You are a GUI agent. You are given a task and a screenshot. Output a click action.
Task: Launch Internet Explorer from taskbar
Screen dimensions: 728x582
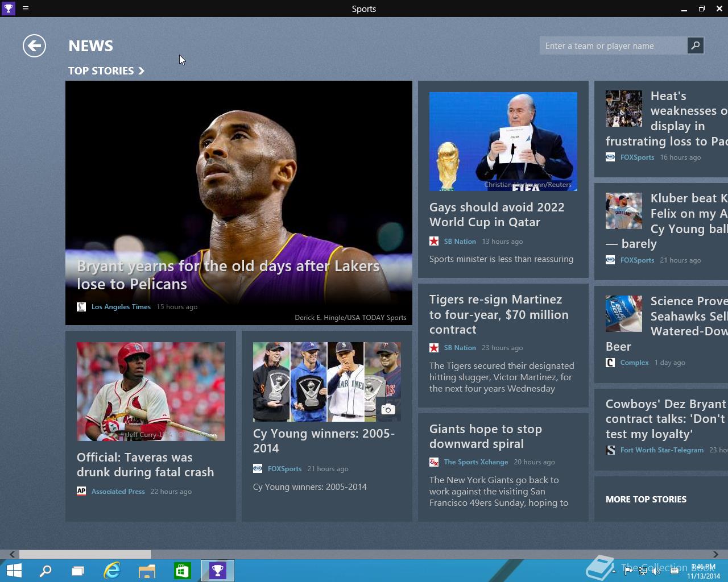click(x=112, y=571)
